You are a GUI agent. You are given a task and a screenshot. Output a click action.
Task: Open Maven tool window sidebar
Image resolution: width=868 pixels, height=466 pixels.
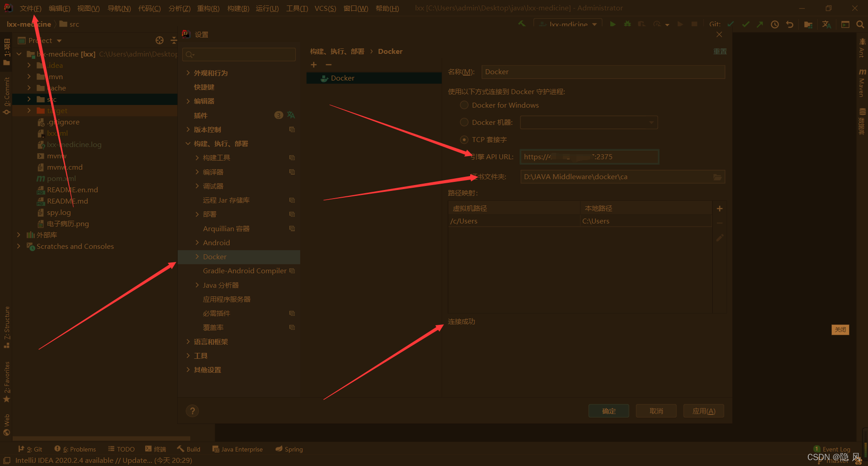pyautogui.click(x=862, y=83)
